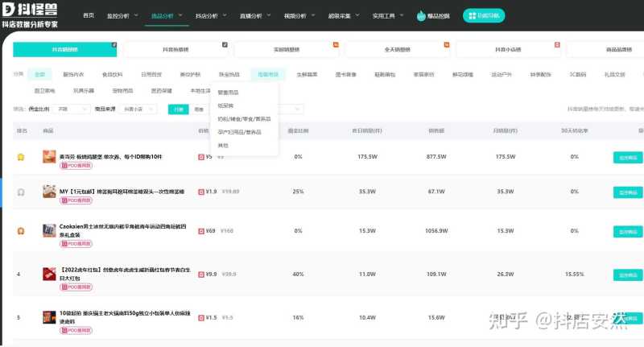Choose 孕产妇用品/营养品 in the submenu
644x347 pixels.
coord(239,132)
